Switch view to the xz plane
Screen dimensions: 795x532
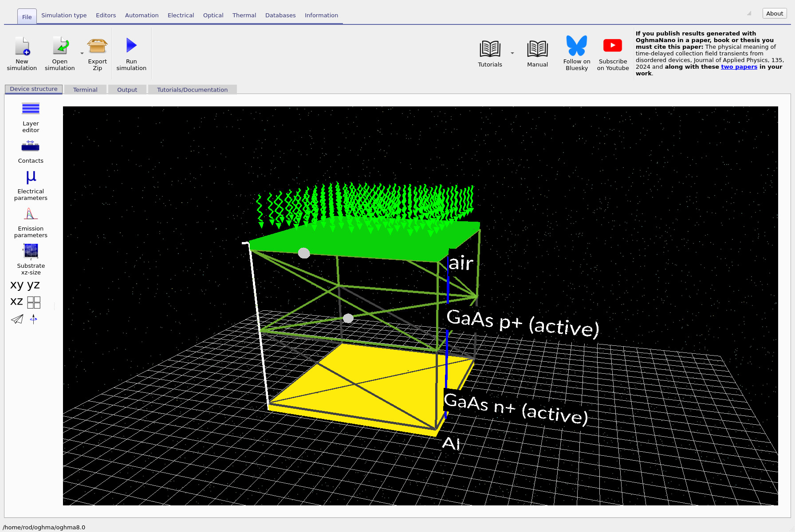[16, 301]
